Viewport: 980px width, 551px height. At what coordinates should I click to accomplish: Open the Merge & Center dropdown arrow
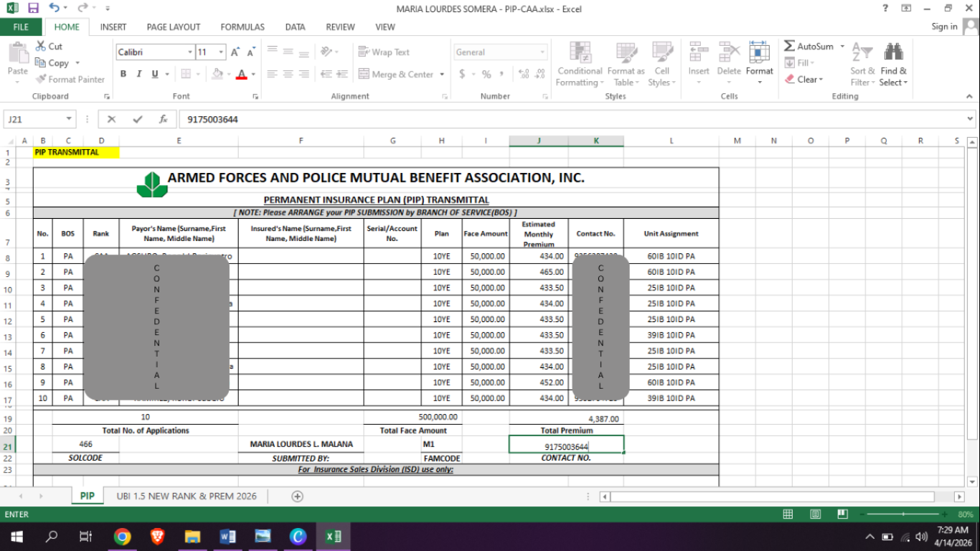click(442, 74)
